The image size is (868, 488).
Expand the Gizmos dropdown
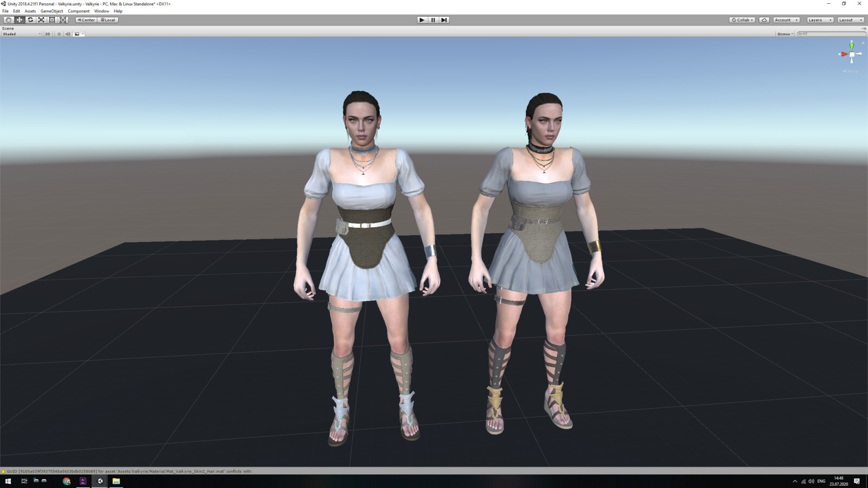(x=785, y=34)
